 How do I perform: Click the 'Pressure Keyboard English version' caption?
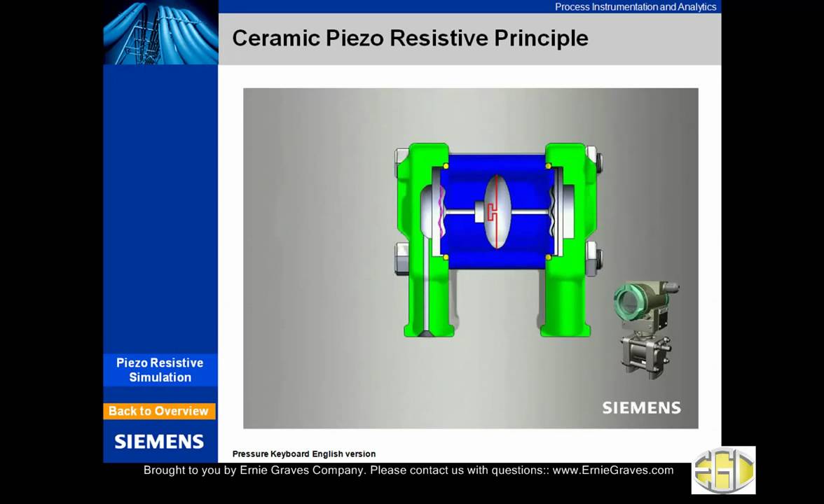pyautogui.click(x=304, y=454)
